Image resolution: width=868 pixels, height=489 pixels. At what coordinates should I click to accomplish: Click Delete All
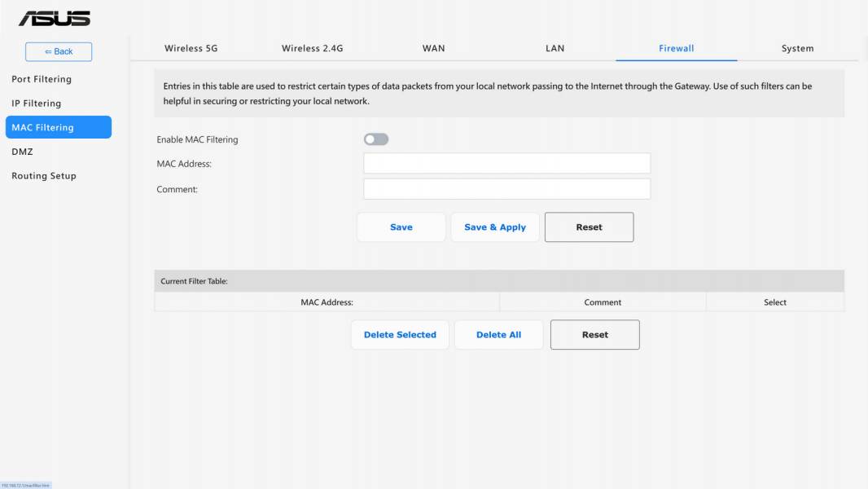499,334
